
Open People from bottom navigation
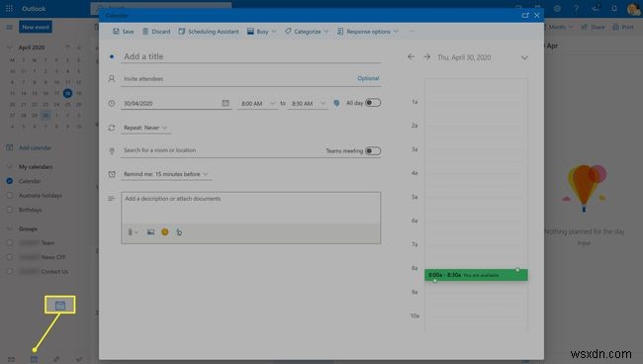[56, 359]
